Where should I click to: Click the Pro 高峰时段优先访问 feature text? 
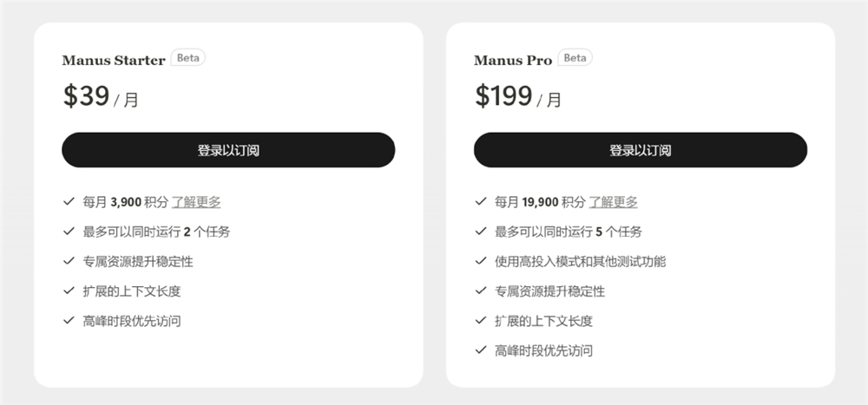pos(544,351)
